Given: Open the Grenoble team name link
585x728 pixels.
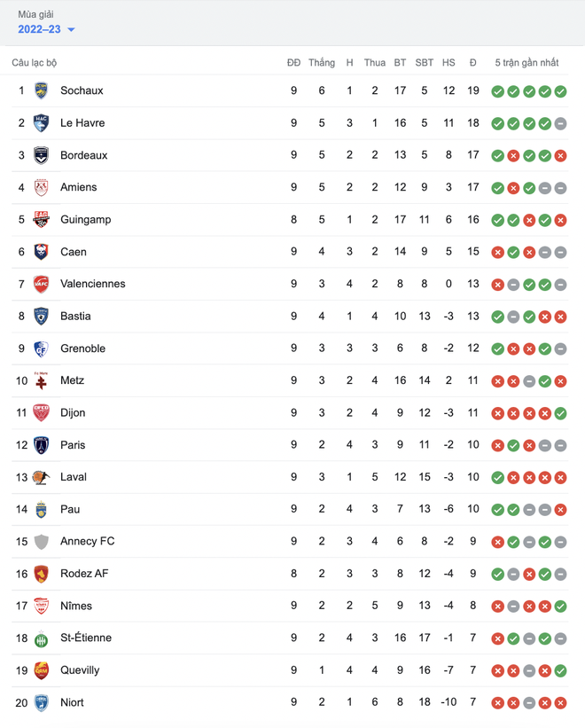Looking at the screenshot, I should [x=82, y=348].
